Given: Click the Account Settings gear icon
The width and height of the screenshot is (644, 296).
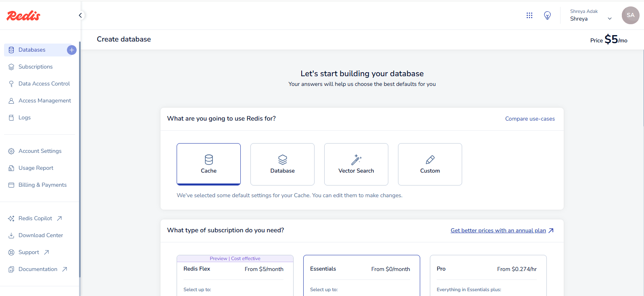Looking at the screenshot, I should click(x=11, y=151).
